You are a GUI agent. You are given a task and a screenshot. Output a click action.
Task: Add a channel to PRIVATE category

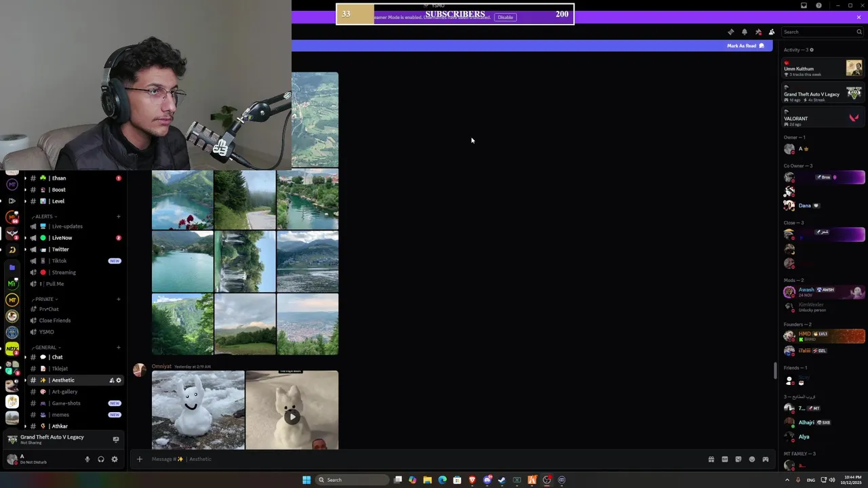pos(118,300)
